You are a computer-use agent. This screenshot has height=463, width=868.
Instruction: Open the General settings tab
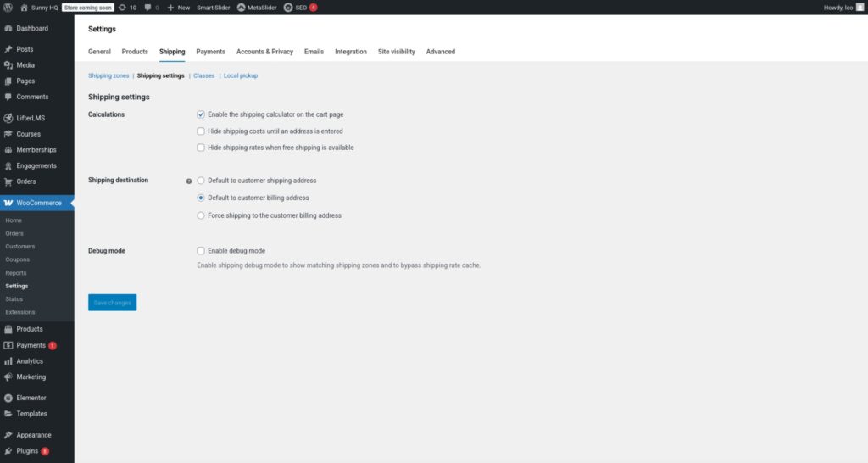pos(100,52)
